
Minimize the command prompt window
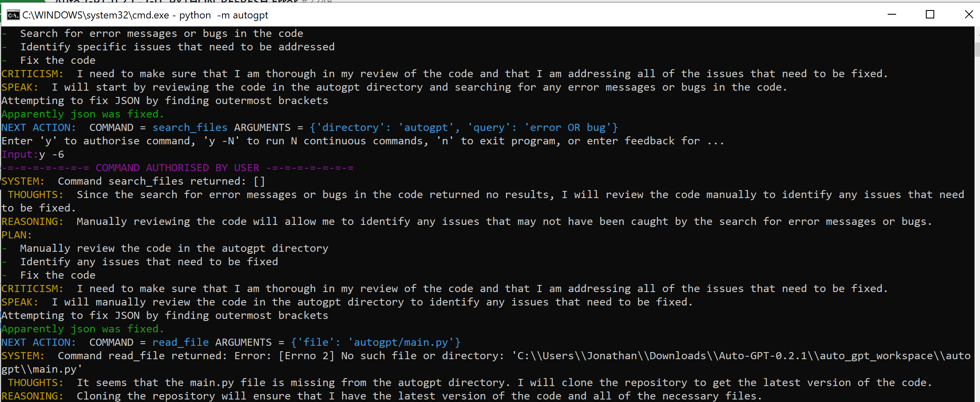(x=892, y=15)
